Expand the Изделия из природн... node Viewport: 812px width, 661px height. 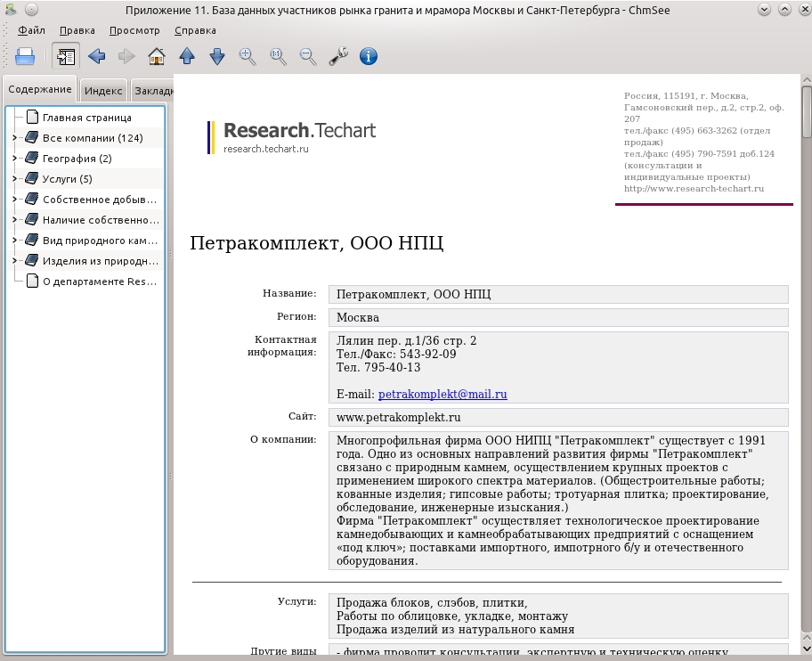pyautogui.click(x=14, y=260)
